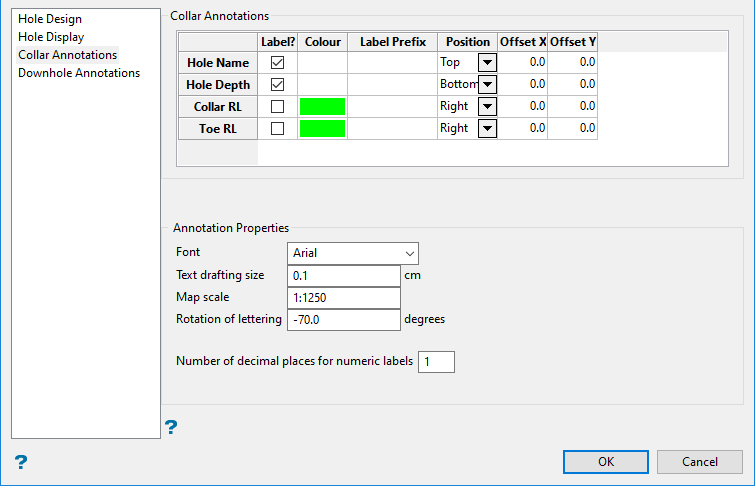Click the Cancel button
Image resolution: width=755 pixels, height=486 pixels.
(x=699, y=462)
